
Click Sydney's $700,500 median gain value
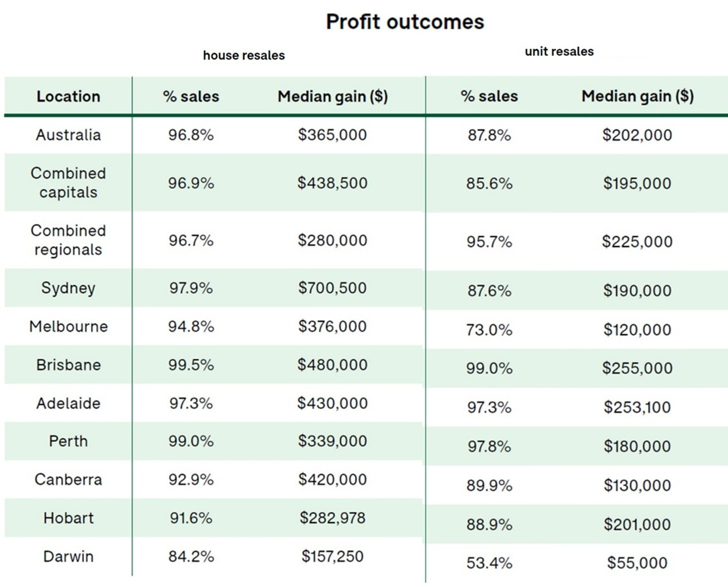click(x=333, y=288)
